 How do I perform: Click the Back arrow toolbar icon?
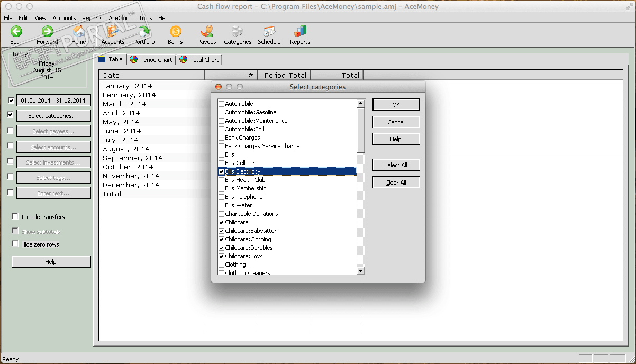coord(16,32)
